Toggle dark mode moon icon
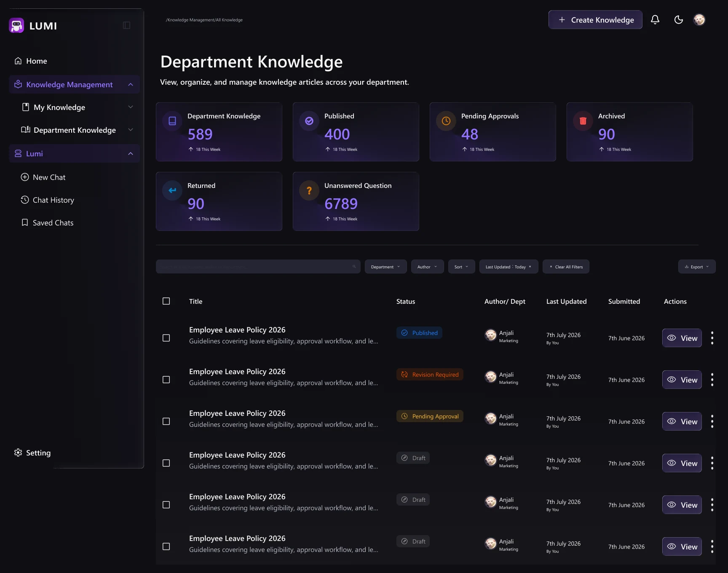The image size is (728, 573). pyautogui.click(x=678, y=20)
